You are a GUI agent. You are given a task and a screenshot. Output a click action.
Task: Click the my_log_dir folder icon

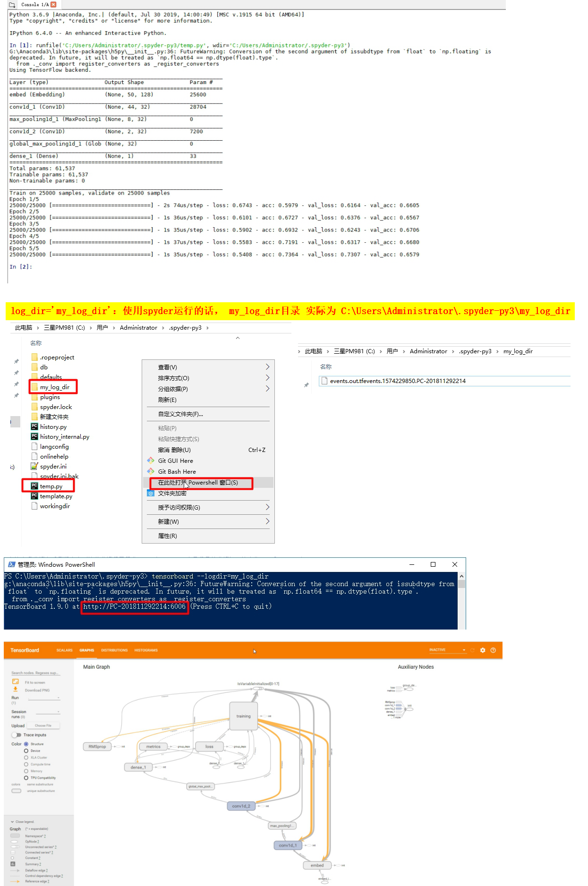tap(34, 387)
